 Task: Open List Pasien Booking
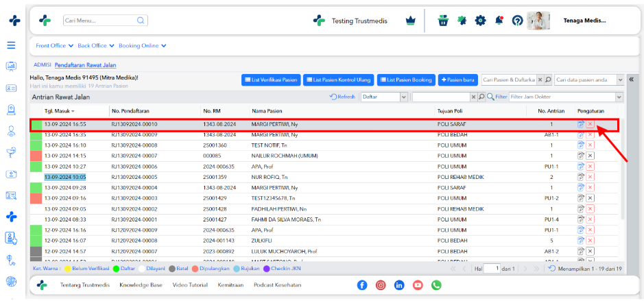406,80
